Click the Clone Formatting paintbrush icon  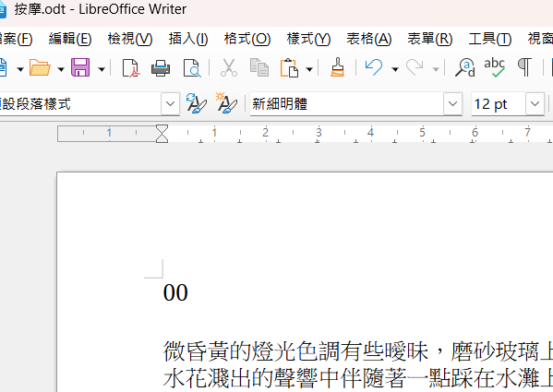(x=337, y=67)
